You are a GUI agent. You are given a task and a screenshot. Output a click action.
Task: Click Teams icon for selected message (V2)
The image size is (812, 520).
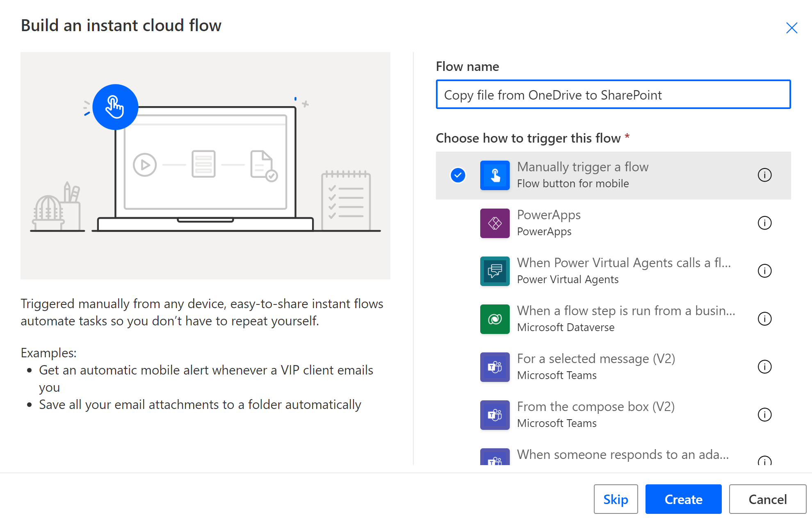495,367
